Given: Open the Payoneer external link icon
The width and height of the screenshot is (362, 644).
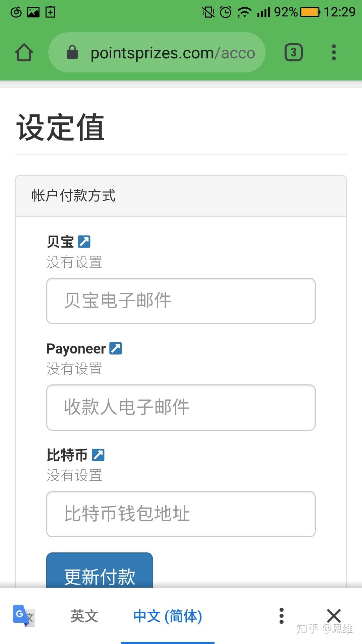Looking at the screenshot, I should coord(116,348).
